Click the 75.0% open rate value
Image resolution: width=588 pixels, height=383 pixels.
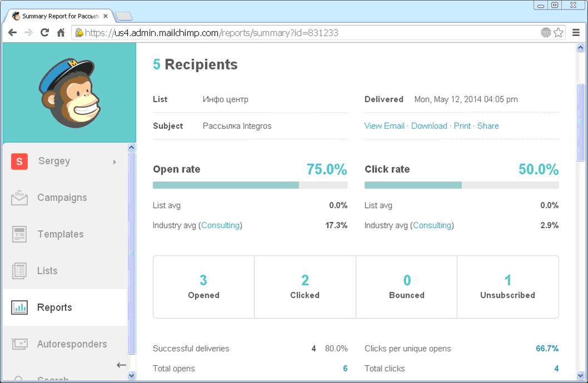click(x=327, y=170)
